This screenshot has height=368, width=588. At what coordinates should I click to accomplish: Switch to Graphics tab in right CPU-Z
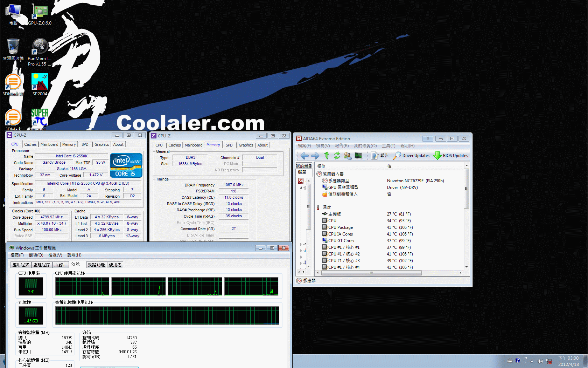[x=246, y=145]
